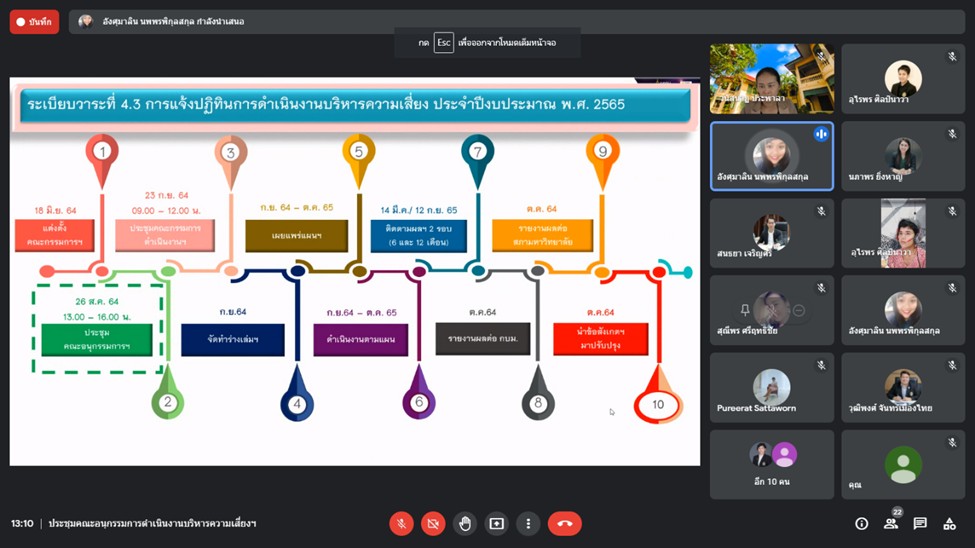Open the activities icon
The height and width of the screenshot is (548, 975).
click(x=949, y=524)
